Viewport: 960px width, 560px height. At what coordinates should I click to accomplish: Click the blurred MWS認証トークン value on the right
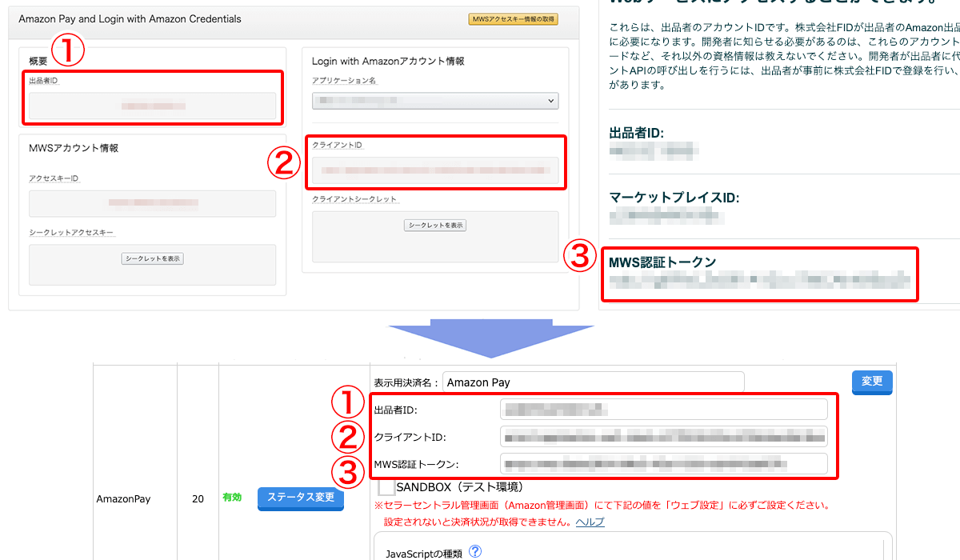pyautogui.click(x=758, y=280)
